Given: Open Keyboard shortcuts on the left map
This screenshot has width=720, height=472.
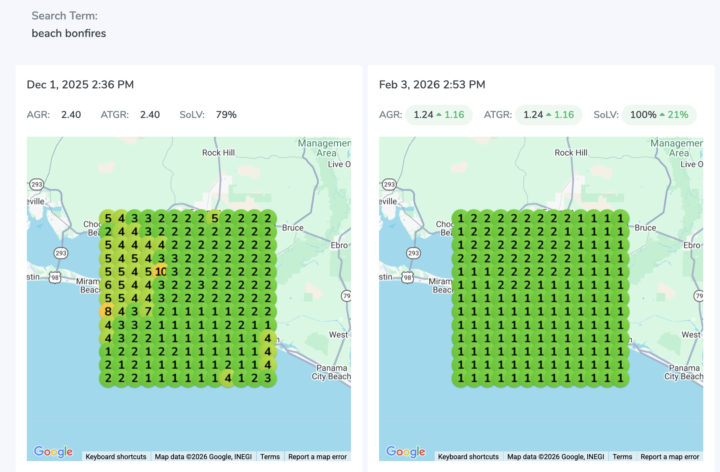Looking at the screenshot, I should 116,456.
